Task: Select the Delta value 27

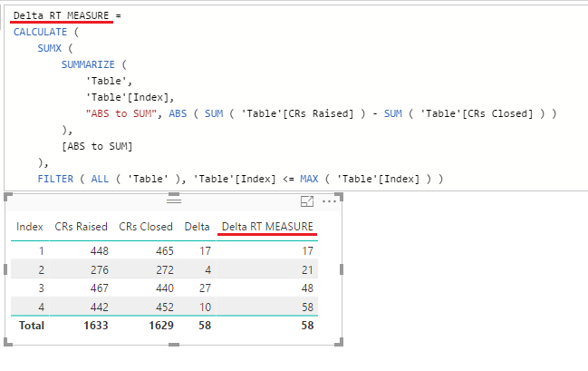Action: 205,288
